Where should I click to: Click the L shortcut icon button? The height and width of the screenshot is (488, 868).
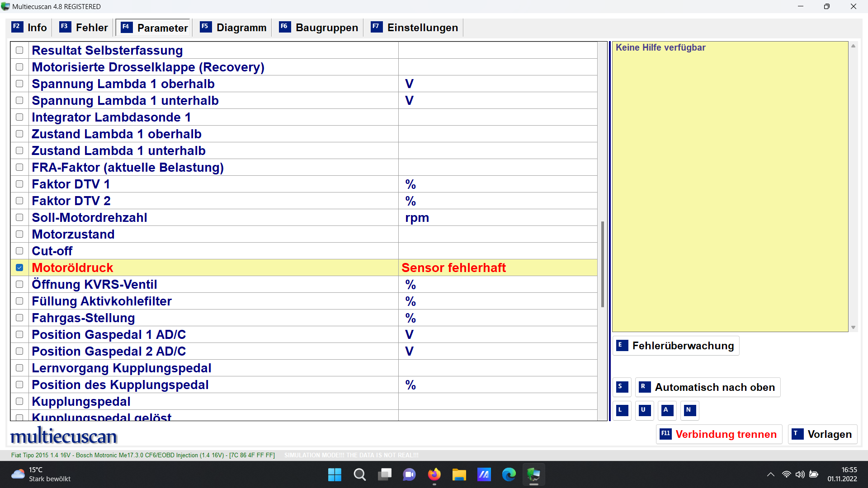(x=622, y=411)
